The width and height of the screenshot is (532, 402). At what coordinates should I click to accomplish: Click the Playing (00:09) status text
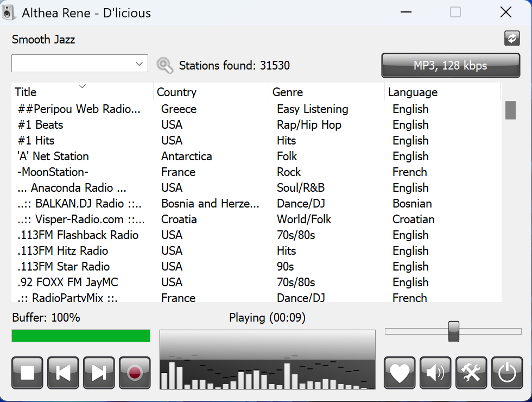[x=267, y=317]
